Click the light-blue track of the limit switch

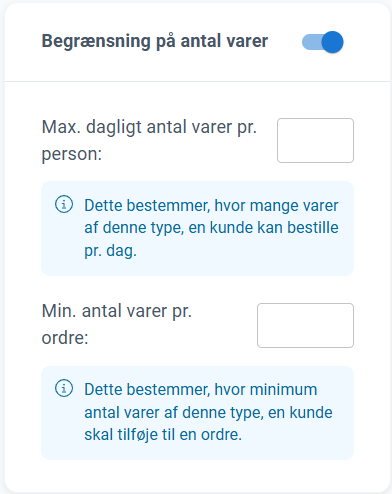[x=311, y=42]
